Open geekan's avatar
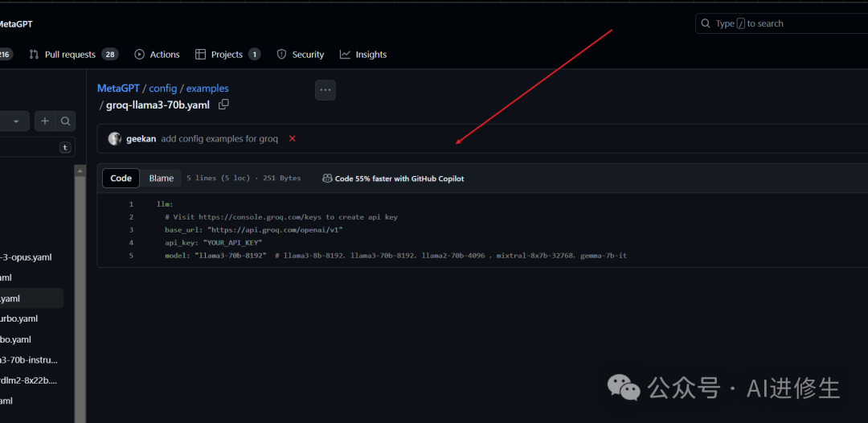Viewport: 868px width, 423px height. (x=115, y=138)
